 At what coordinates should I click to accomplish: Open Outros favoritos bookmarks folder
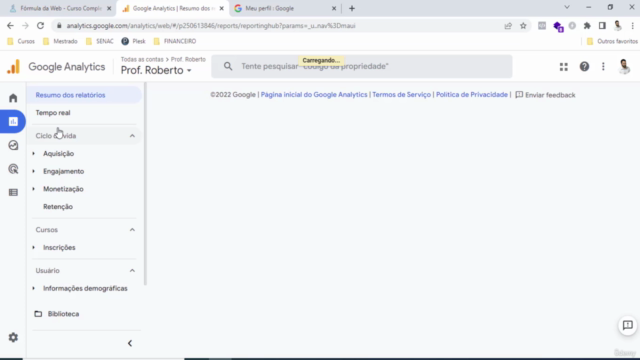pyautogui.click(x=612, y=41)
